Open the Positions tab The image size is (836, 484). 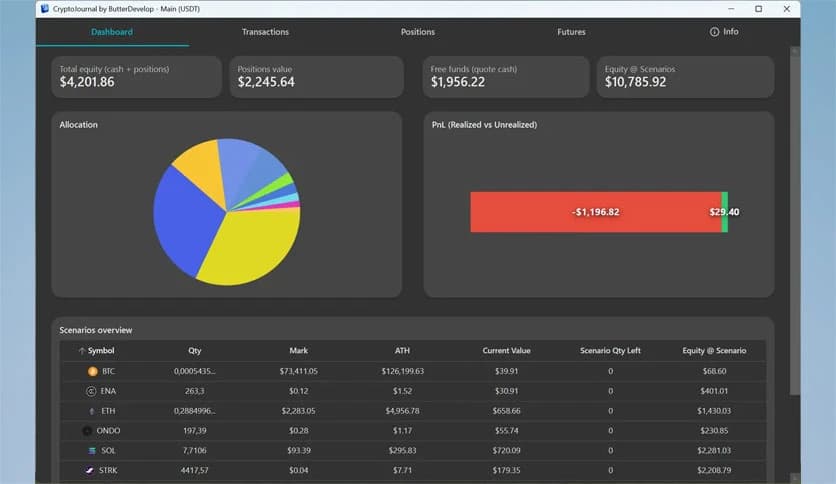pyautogui.click(x=417, y=32)
